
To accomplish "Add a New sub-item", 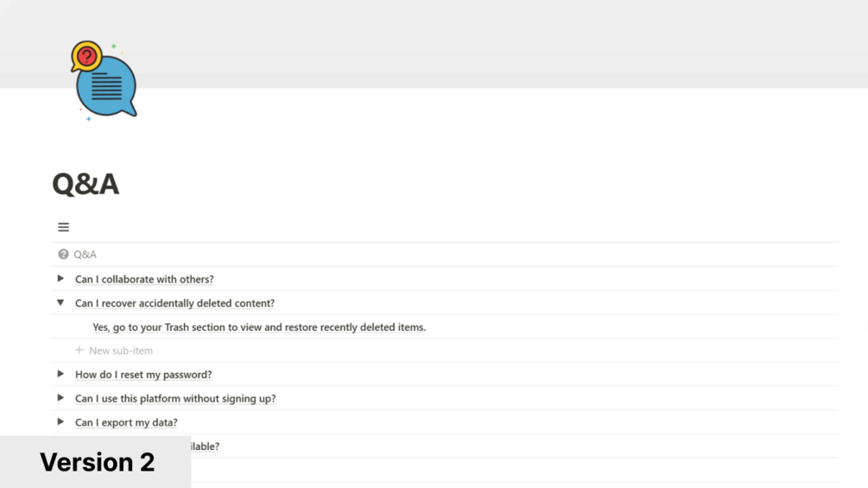I will pos(121,351).
